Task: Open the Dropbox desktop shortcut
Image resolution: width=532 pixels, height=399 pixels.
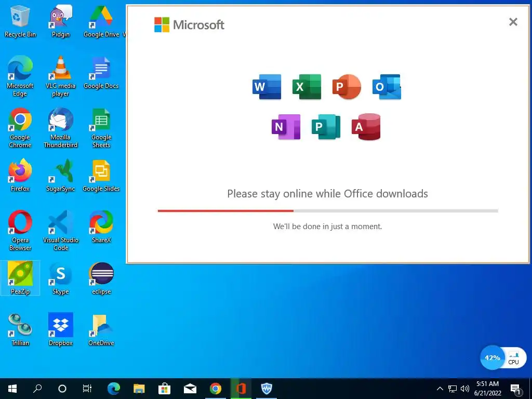Action: tap(60, 329)
